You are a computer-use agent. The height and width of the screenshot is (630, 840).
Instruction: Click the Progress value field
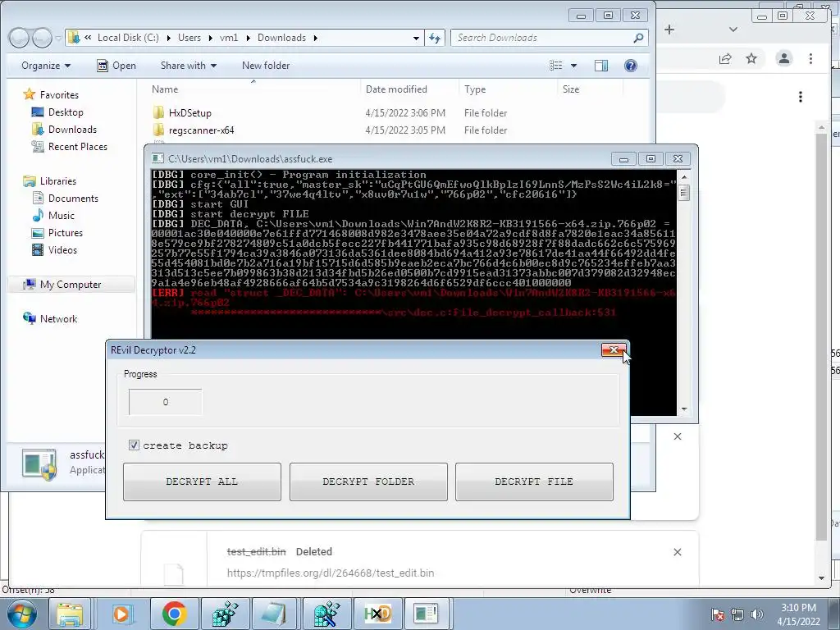tap(166, 402)
